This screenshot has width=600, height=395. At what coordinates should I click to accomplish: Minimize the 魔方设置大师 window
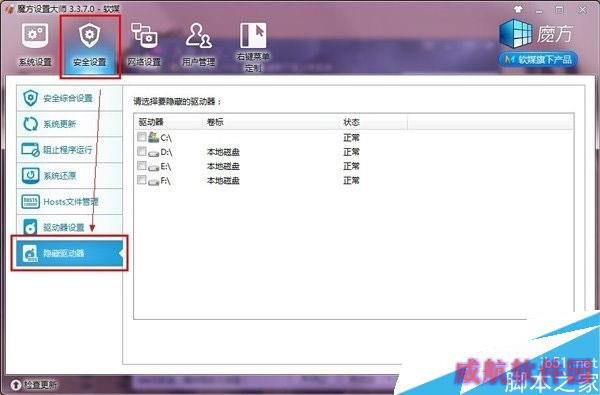pos(539,11)
